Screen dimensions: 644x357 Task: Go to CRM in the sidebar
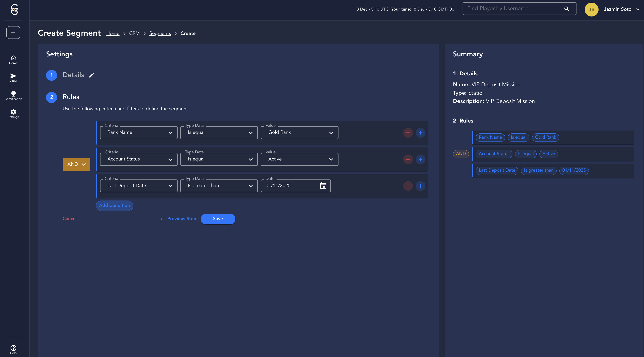tap(13, 77)
